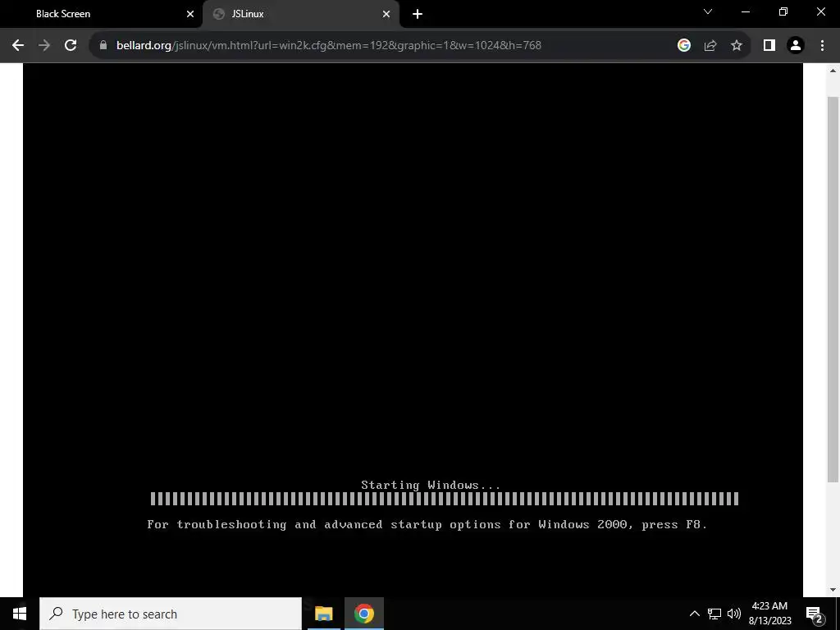Screen dimensions: 840x630
Task: Open the tab search dropdown chevron
Action: (708, 11)
